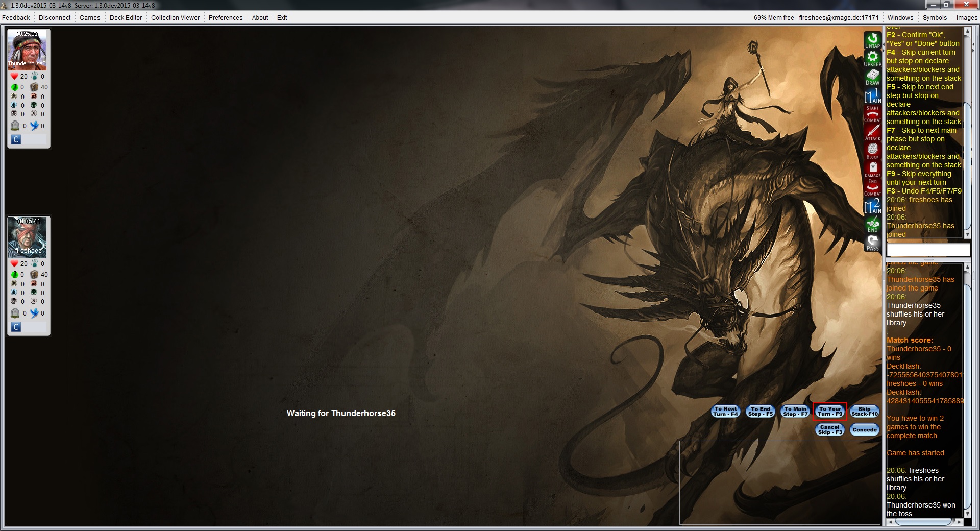980x531 pixels.
Task: Click the Images menu item
Action: point(967,17)
